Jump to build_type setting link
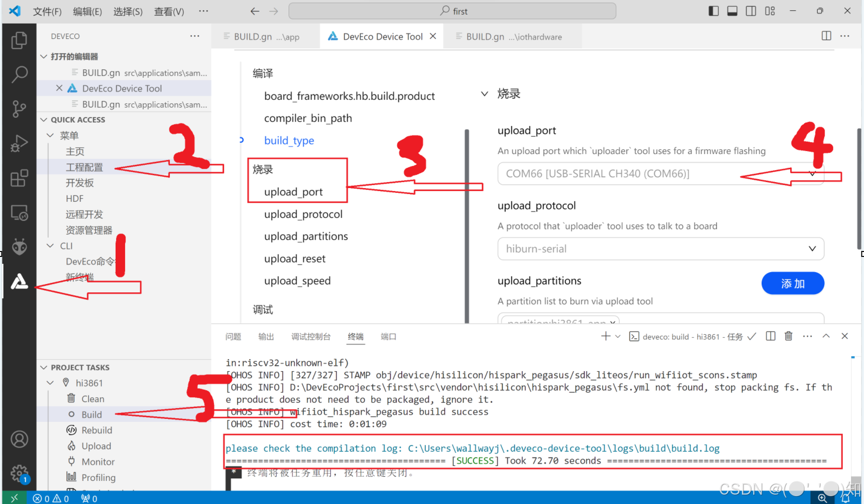This screenshot has width=864, height=504. pos(289,141)
